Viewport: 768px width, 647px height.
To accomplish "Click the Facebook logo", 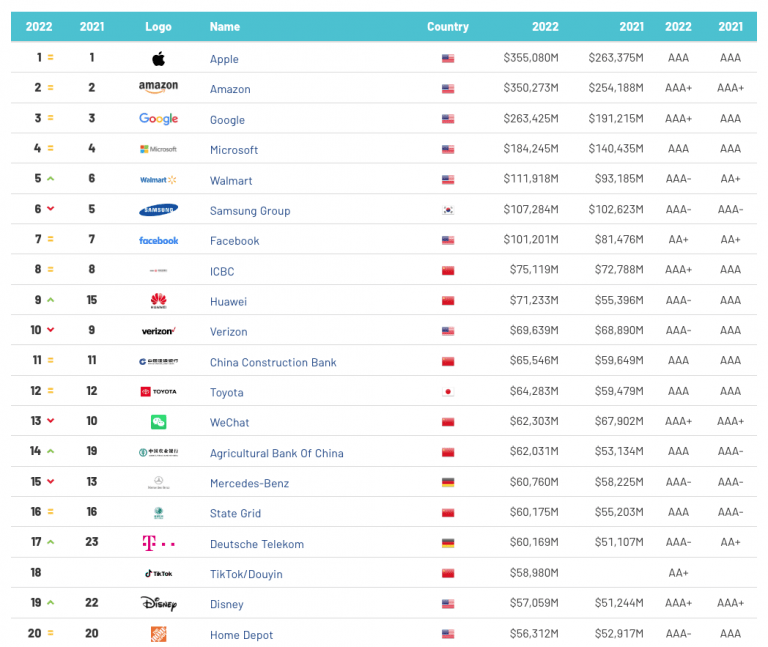I will coord(158,240).
